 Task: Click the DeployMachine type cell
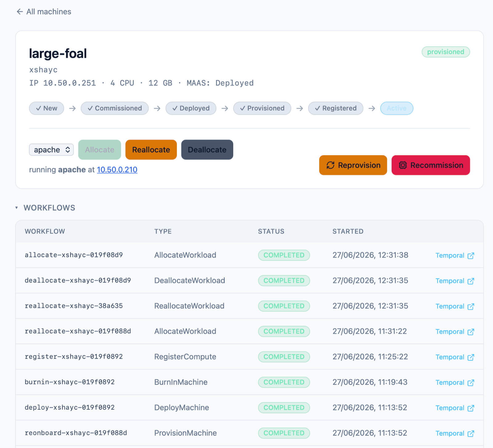(181, 408)
